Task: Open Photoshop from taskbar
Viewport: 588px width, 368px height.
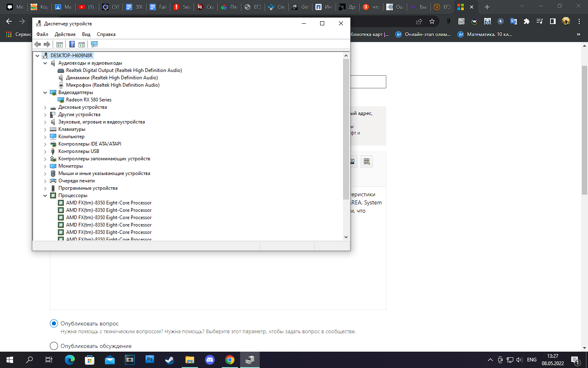Action: point(150,360)
